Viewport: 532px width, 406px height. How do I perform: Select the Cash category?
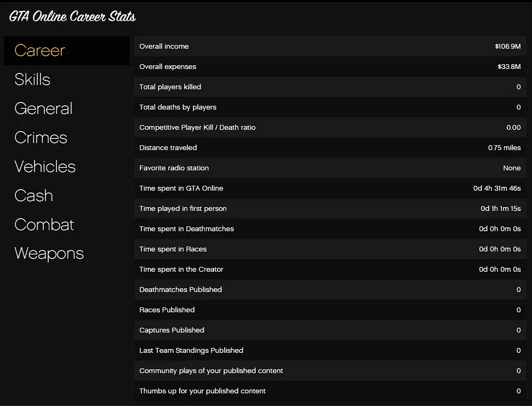pyautogui.click(x=34, y=196)
